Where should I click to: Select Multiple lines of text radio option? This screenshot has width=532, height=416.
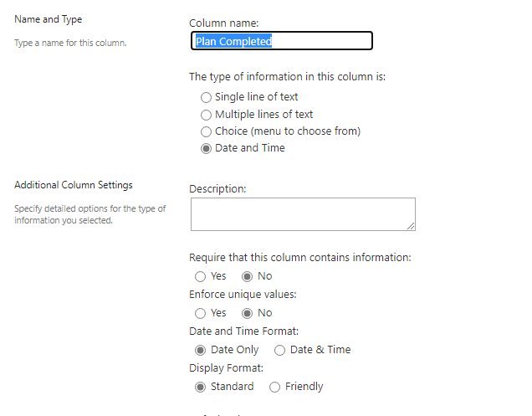[x=206, y=115]
